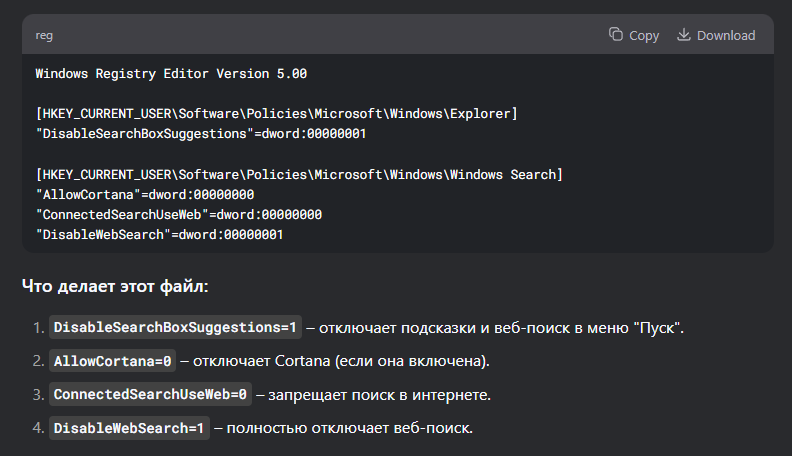Click the Copy icon in code header
This screenshot has height=456, width=792.
(x=616, y=35)
